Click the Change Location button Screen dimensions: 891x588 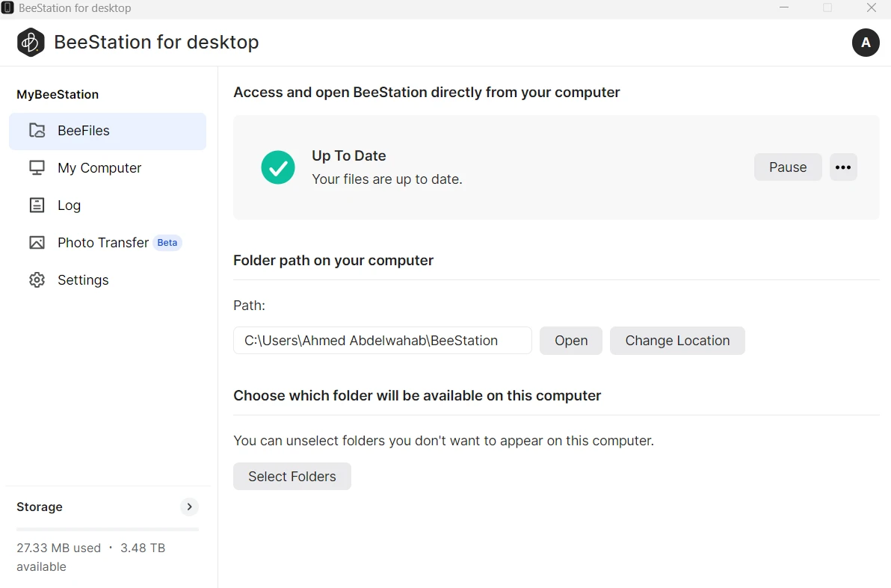pyautogui.click(x=677, y=341)
